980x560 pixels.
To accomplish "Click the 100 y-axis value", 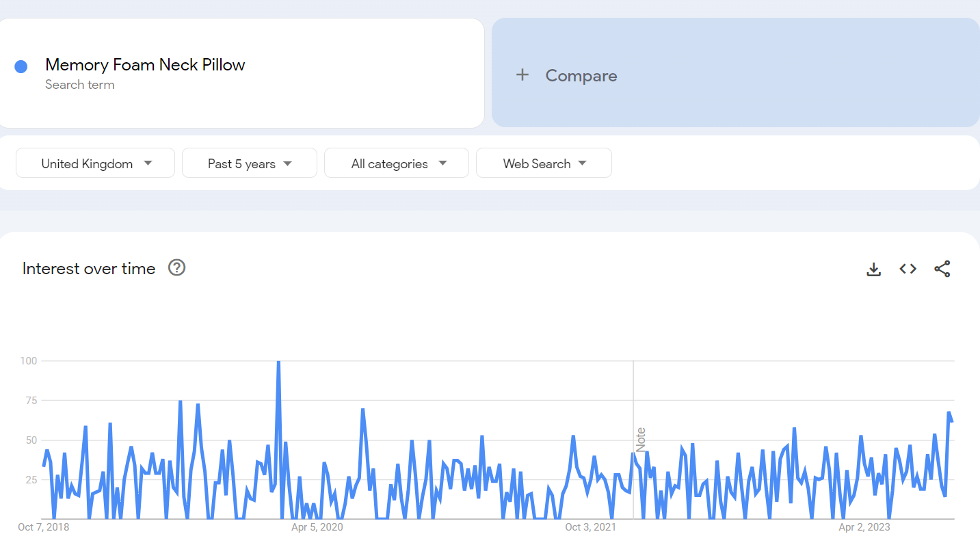I will (29, 360).
